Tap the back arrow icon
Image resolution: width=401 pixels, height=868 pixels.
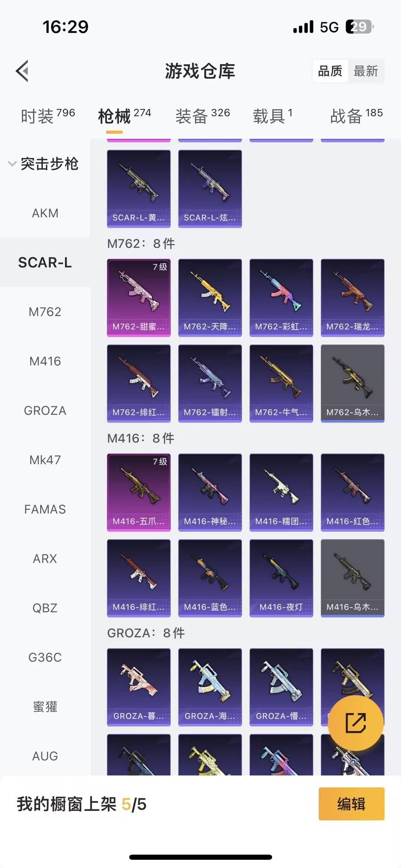22,71
